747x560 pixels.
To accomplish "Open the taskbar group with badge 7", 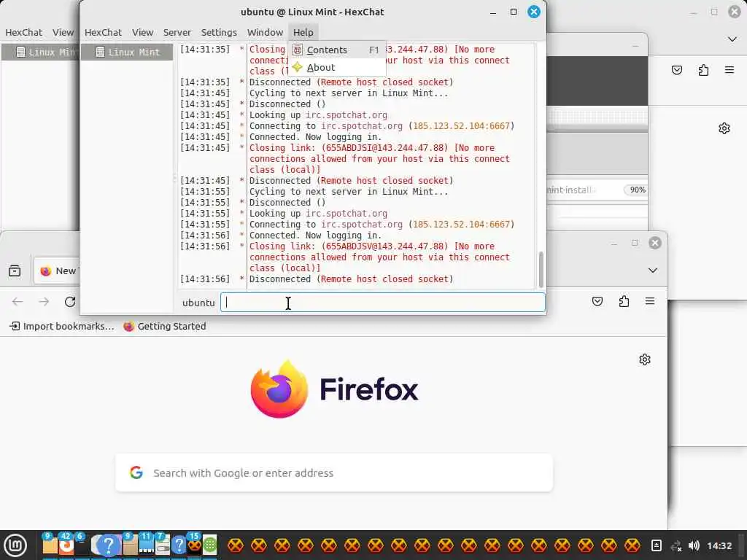I will click(163, 545).
